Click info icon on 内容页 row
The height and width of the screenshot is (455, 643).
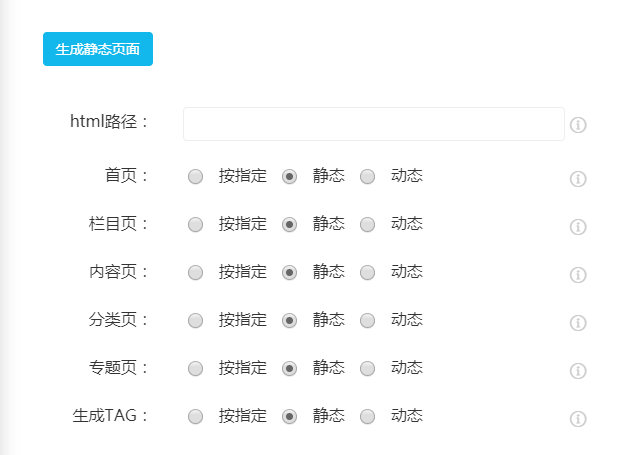click(578, 275)
